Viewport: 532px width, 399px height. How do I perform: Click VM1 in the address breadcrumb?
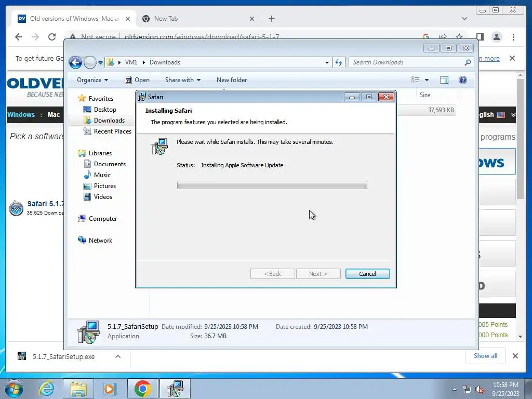[x=131, y=62]
